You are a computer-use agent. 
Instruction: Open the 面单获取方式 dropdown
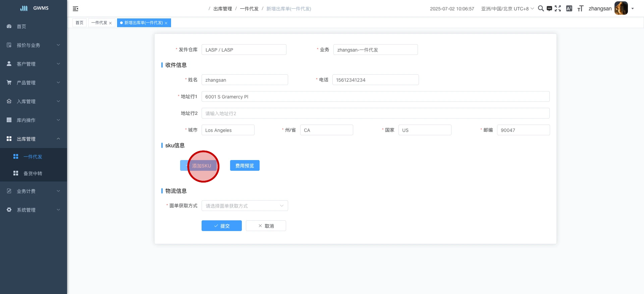[x=245, y=206]
